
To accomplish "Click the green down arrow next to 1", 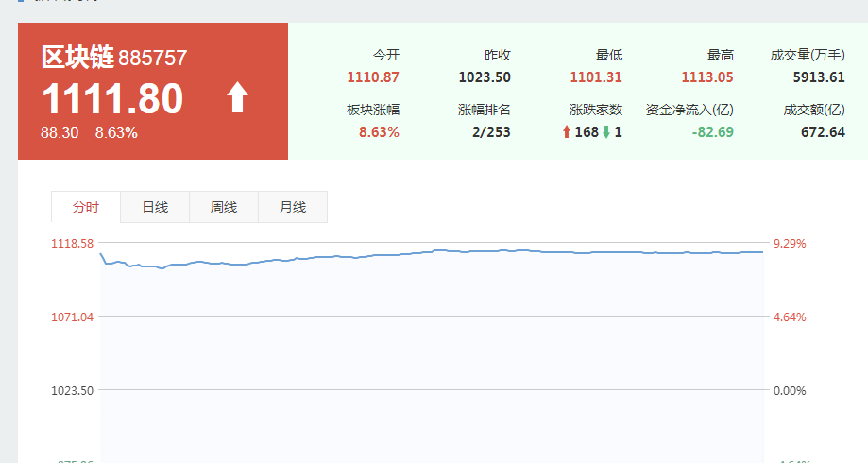I will (606, 131).
